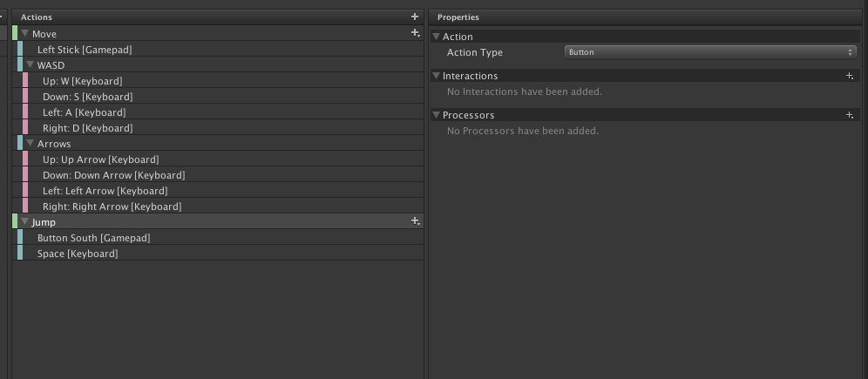This screenshot has height=379, width=868.
Task: Add a new processor with plus icon
Action: (x=850, y=115)
